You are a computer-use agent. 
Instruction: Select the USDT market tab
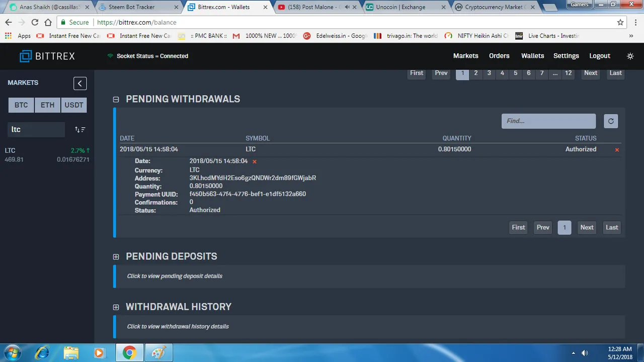point(74,105)
